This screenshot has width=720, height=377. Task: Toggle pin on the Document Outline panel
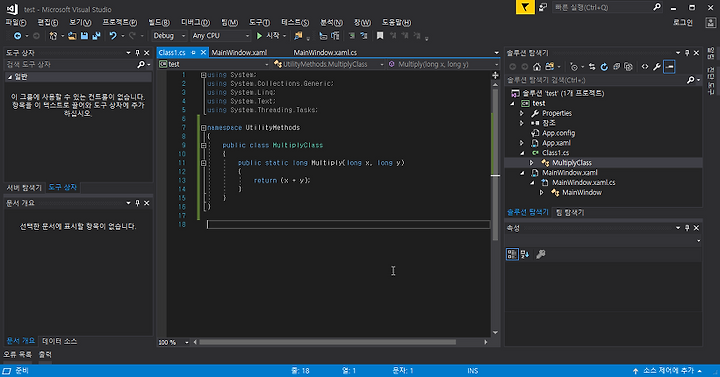(x=137, y=203)
